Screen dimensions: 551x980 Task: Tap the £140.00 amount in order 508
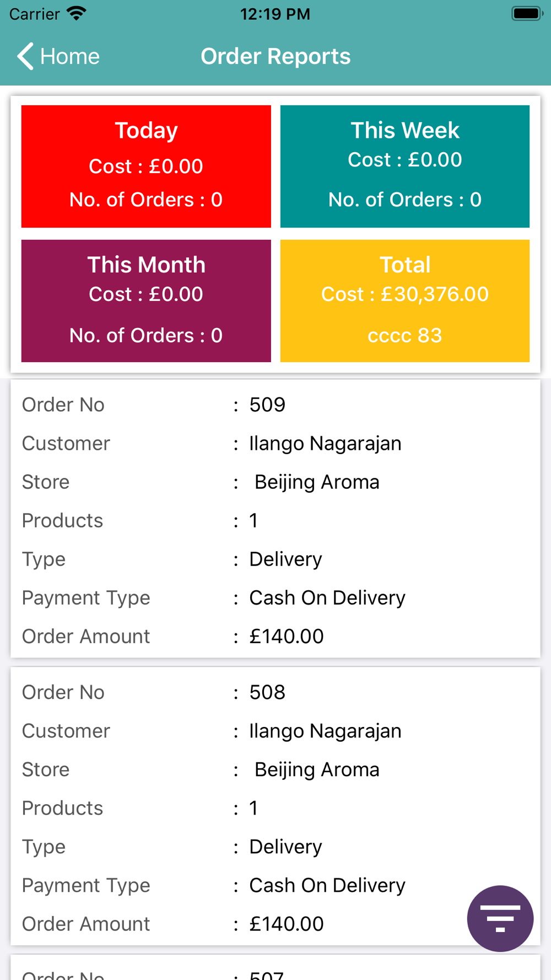[x=287, y=924]
